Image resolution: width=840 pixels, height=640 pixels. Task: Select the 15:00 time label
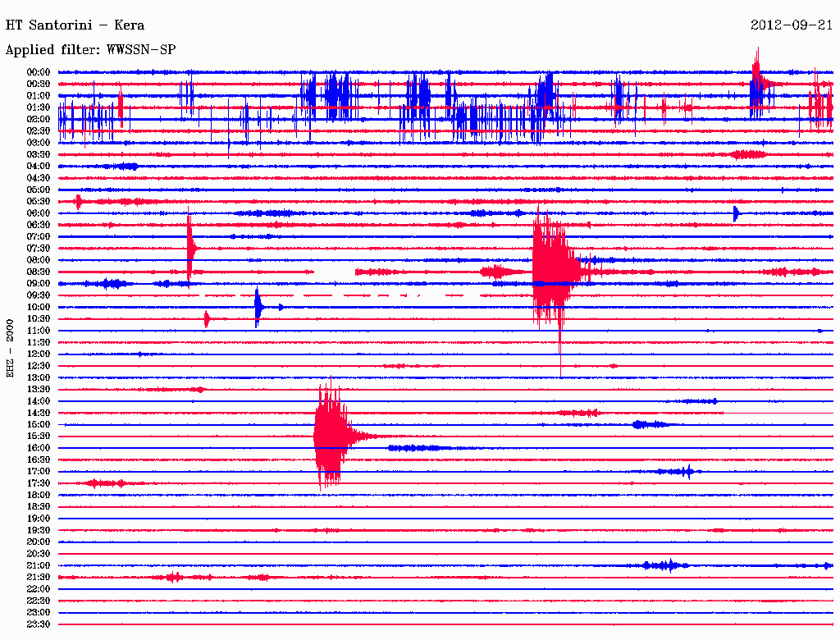click(x=39, y=424)
